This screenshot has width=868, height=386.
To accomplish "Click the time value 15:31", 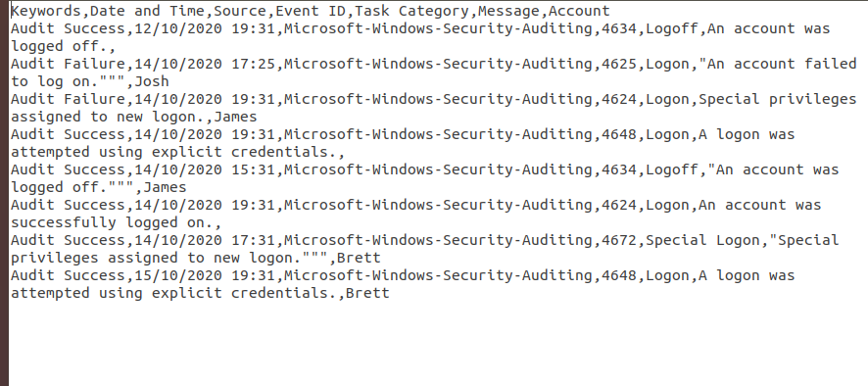I will (x=254, y=169).
